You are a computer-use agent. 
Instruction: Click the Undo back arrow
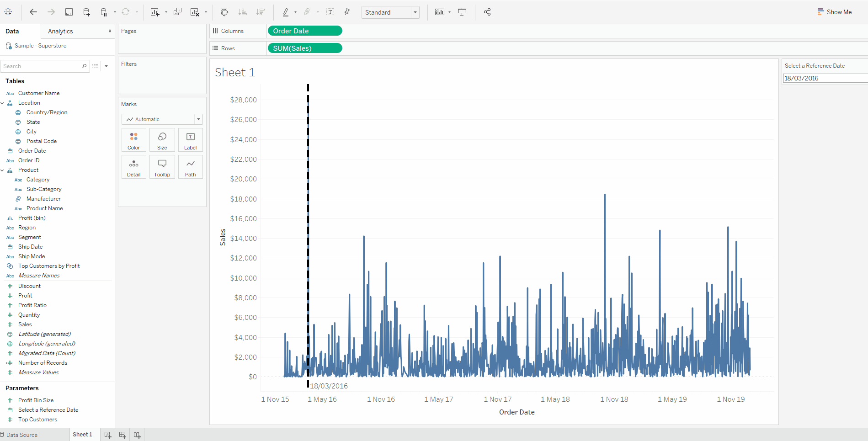click(33, 12)
